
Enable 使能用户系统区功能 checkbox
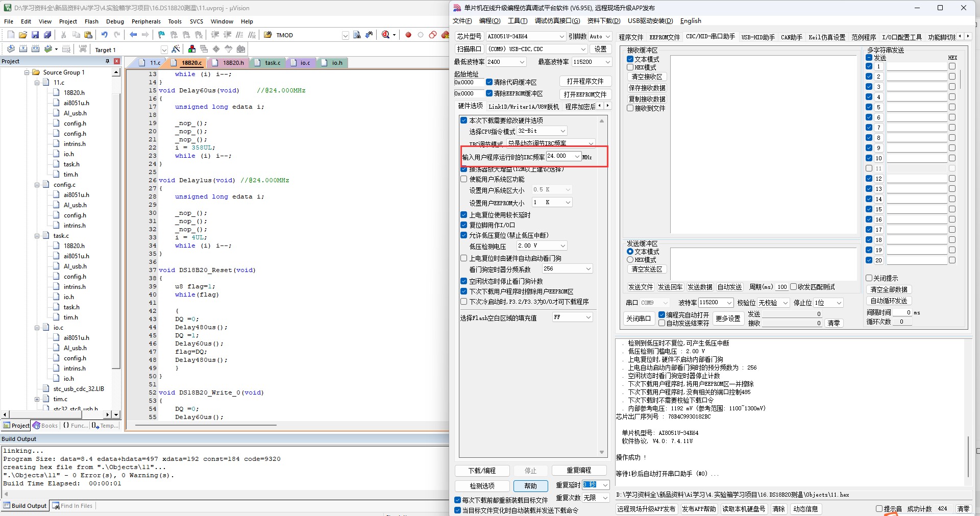pos(464,179)
